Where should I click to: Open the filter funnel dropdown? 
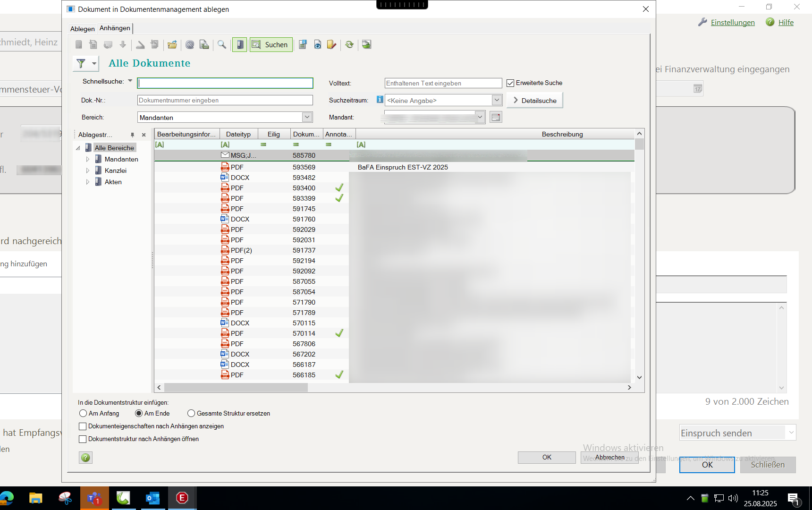(94, 63)
